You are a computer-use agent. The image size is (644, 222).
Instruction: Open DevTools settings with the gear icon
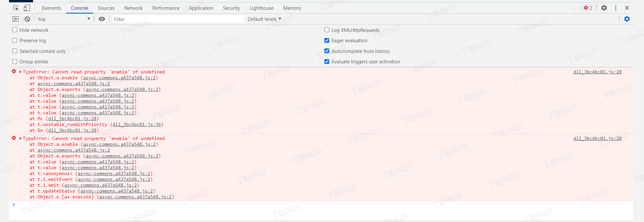(604, 8)
